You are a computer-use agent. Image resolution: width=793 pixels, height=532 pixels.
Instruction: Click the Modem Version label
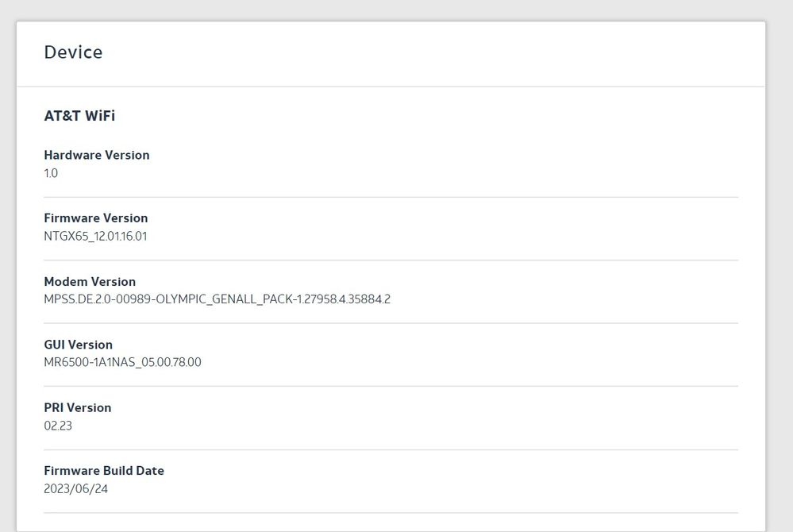(x=90, y=281)
